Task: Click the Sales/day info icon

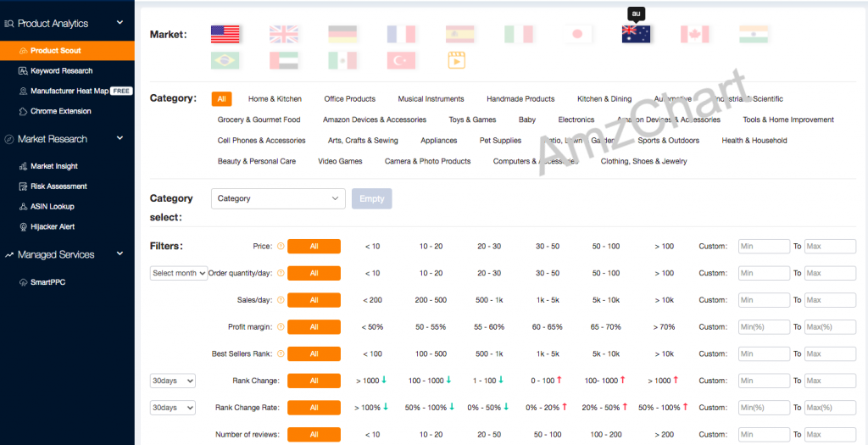Action: 280,300
